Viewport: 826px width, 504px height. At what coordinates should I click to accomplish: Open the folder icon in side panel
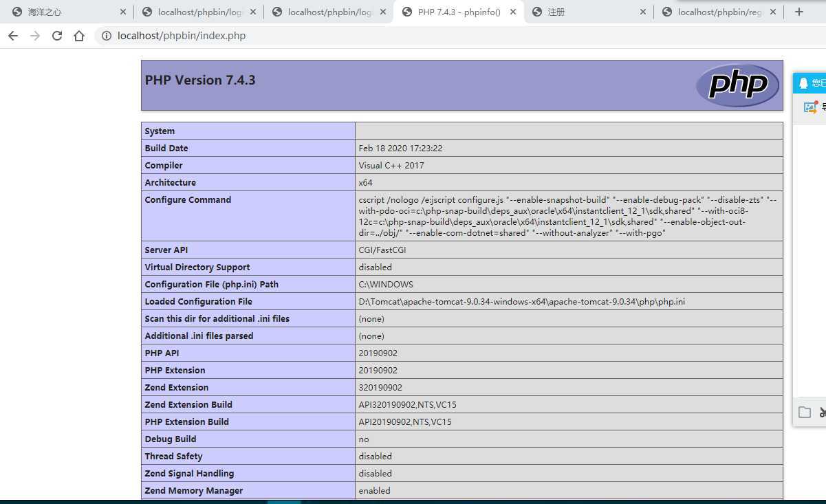pyautogui.click(x=805, y=413)
